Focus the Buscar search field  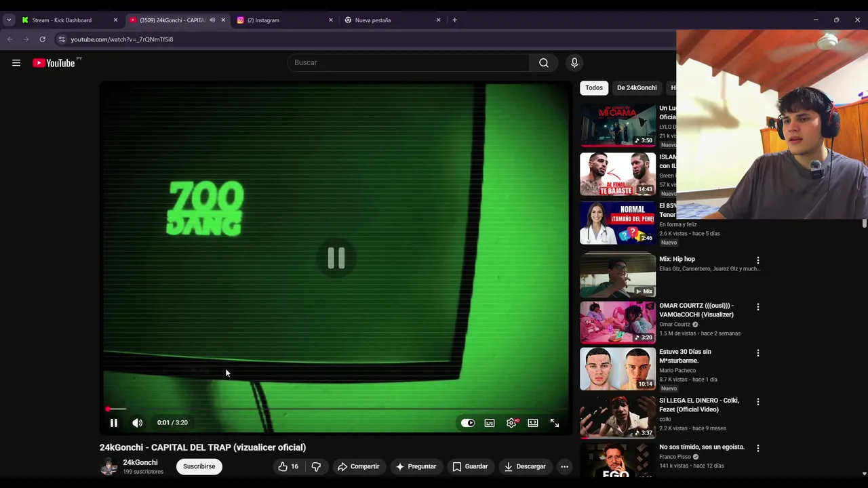click(x=409, y=63)
